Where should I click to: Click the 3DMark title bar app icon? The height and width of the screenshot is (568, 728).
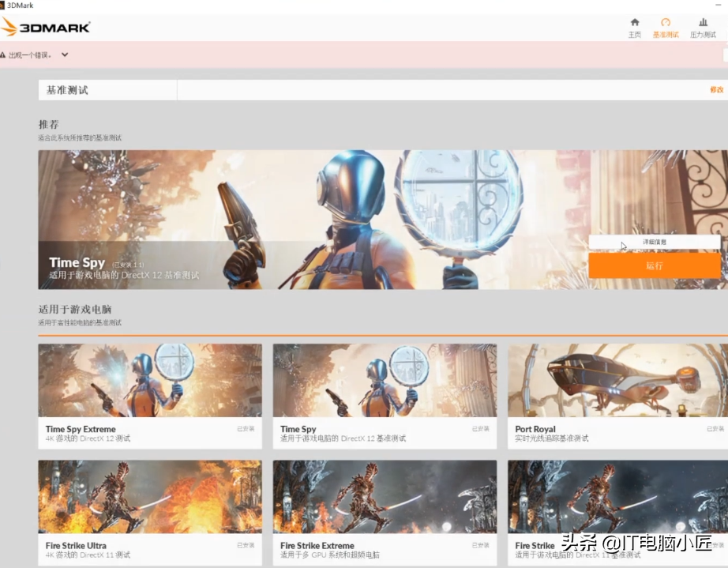[2, 5]
